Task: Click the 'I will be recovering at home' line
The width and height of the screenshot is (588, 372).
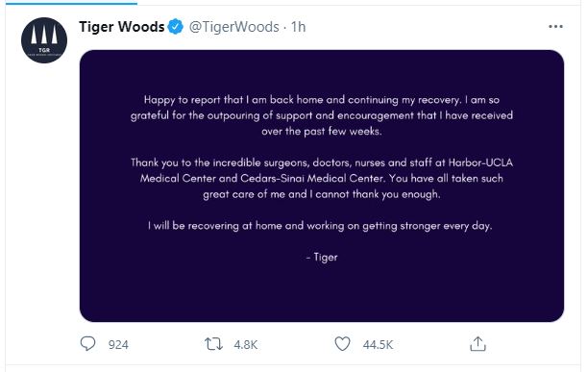Action: click(x=320, y=226)
